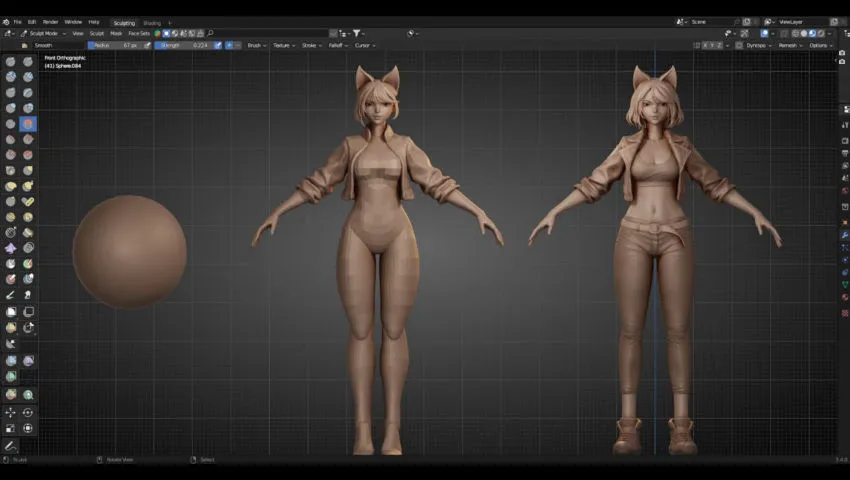Click the Blender logo icon
Screen dimensions: 850x480
point(6,22)
